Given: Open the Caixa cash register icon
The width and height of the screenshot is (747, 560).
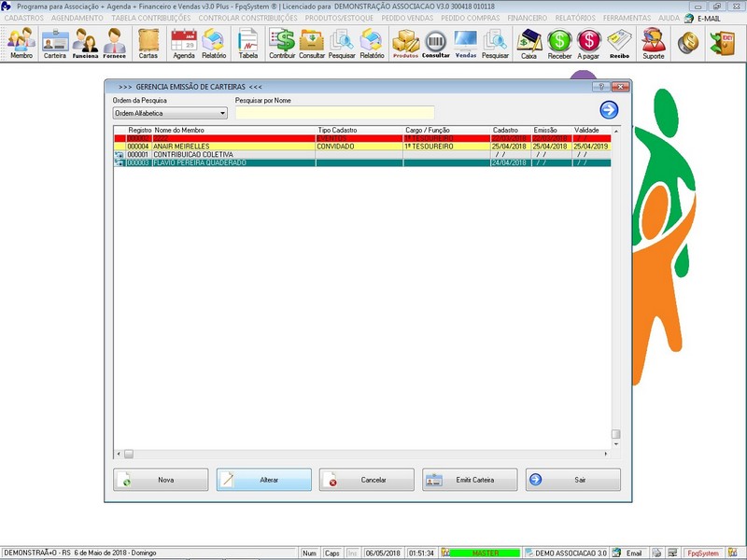Looking at the screenshot, I should tap(529, 43).
